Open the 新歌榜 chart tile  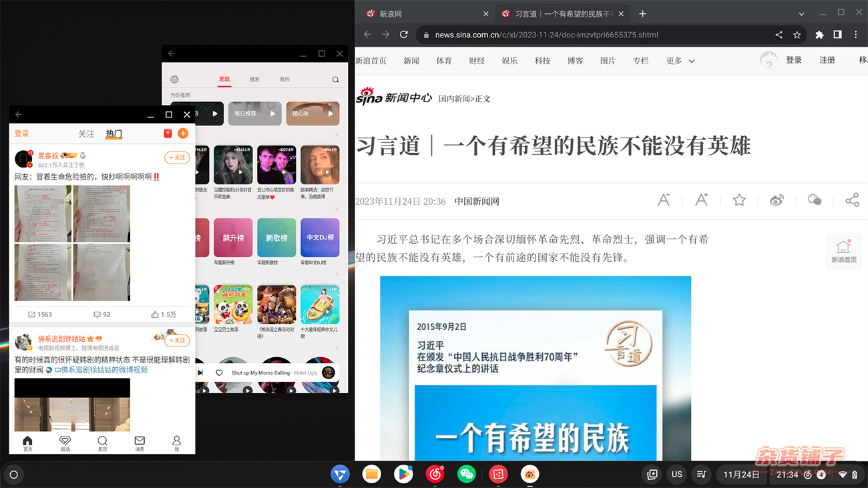(x=276, y=238)
